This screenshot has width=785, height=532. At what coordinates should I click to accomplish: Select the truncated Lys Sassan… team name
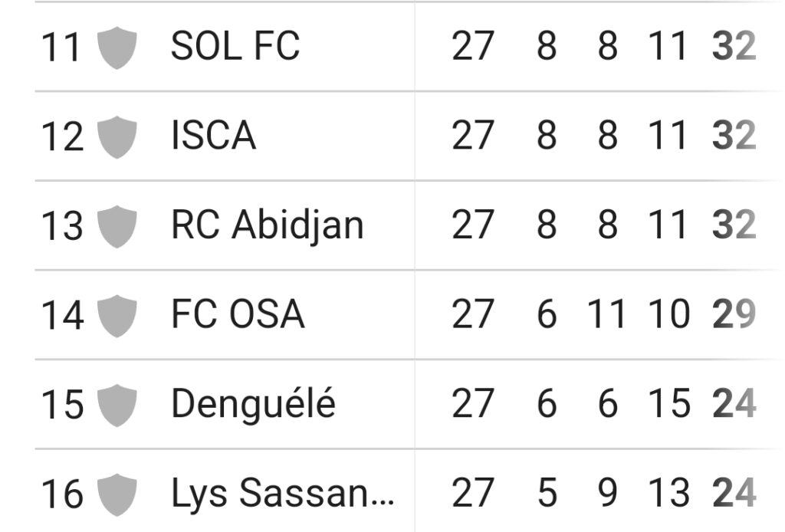point(283,494)
